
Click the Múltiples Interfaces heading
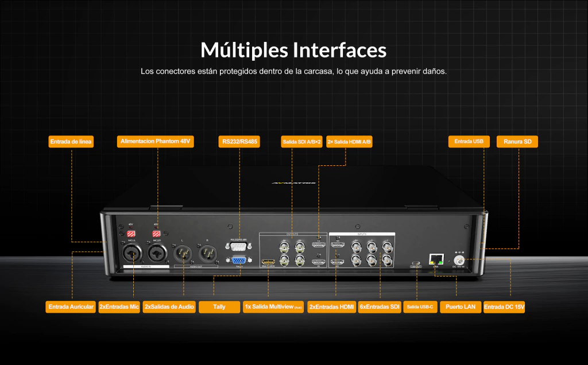click(x=293, y=50)
